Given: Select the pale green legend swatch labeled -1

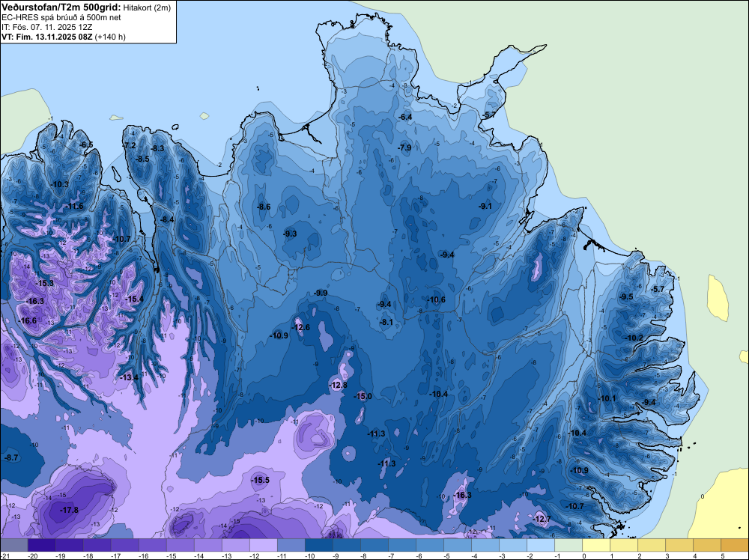Looking at the screenshot, I should pos(568,545).
